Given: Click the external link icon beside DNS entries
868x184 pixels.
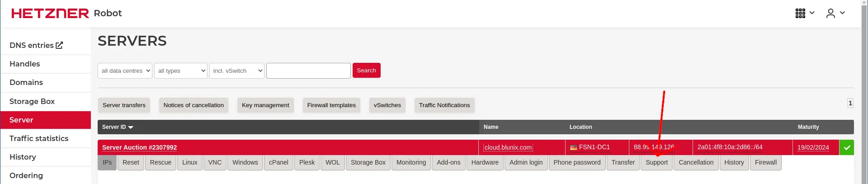Looking at the screenshot, I should coord(59,45).
